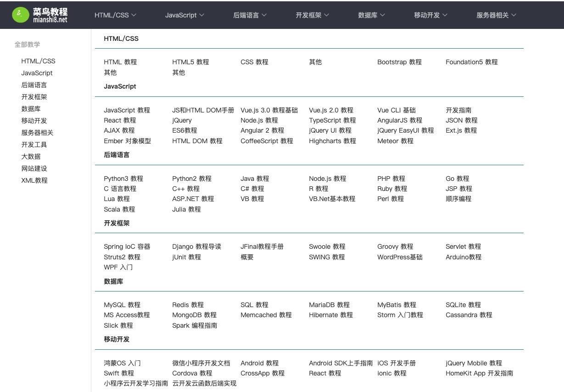Screen dimensions: 564x392
Task: Open the C++ 教程 link
Action: [186, 189]
